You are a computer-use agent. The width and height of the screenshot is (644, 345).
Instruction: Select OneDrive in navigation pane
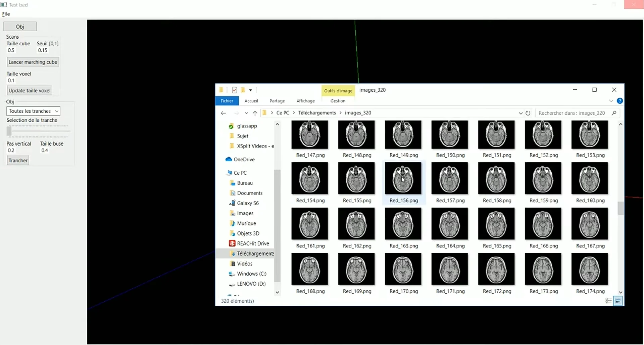(244, 160)
